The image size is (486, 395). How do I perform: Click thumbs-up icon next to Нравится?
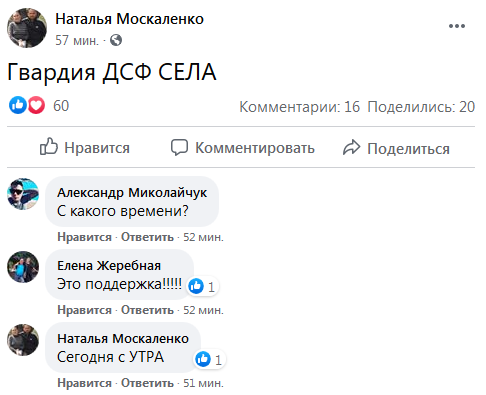coord(49,146)
